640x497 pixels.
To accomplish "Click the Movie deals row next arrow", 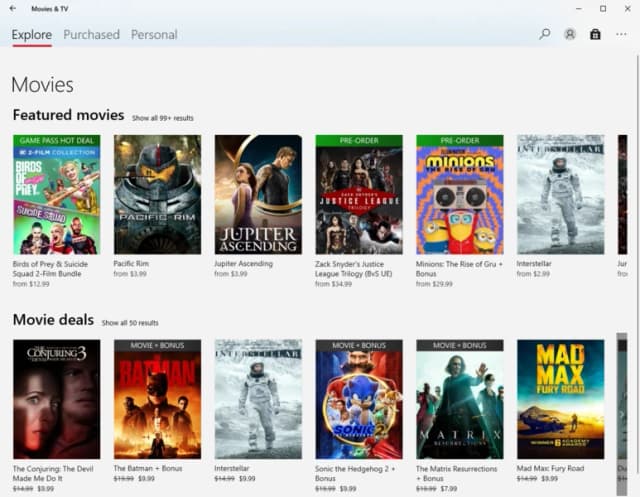I will click(x=622, y=414).
